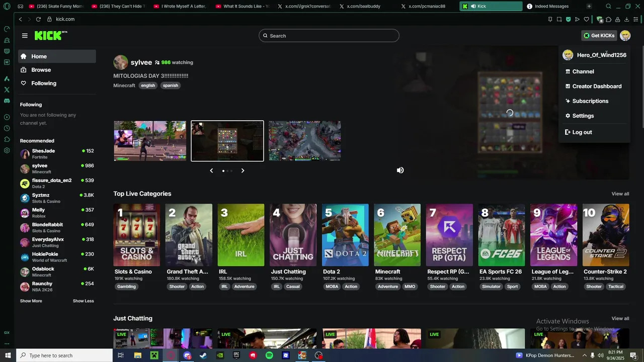This screenshot has height=362, width=644.
Task: Click Show Less under Recommended
Action: (x=84, y=301)
